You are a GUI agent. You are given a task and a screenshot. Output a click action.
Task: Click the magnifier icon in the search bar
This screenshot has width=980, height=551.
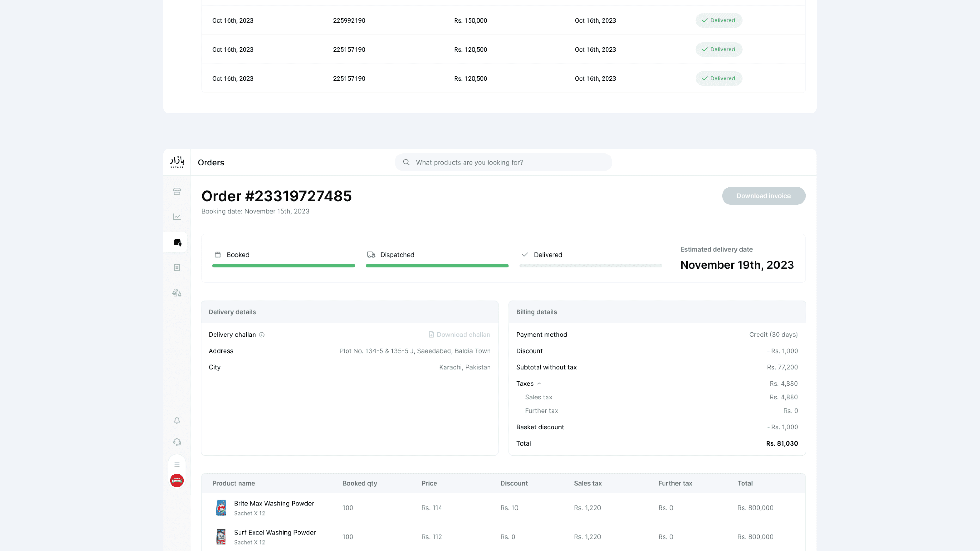pos(406,162)
